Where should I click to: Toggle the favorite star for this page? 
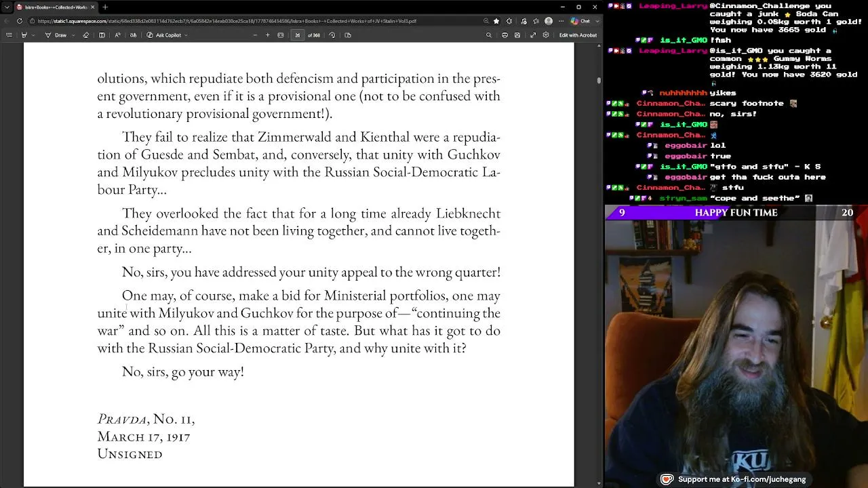tap(496, 21)
